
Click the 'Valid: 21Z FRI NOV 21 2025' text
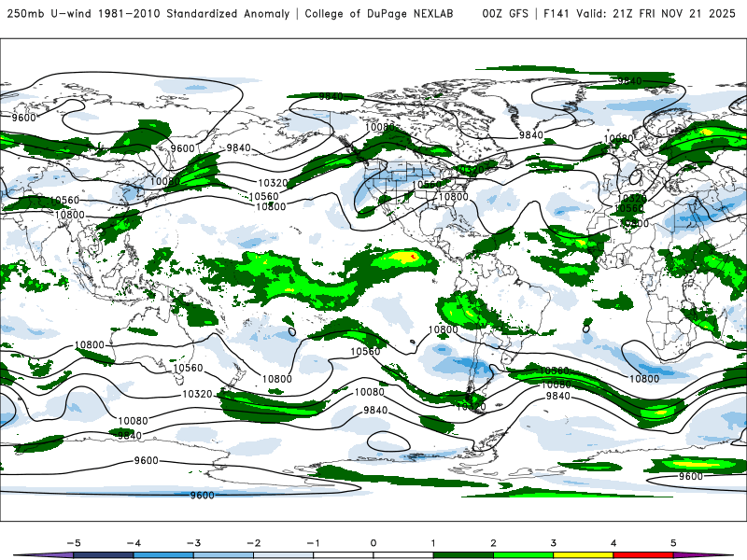[x=656, y=14]
